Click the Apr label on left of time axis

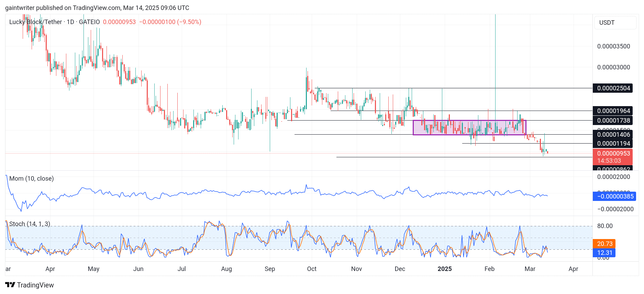[x=50, y=269]
